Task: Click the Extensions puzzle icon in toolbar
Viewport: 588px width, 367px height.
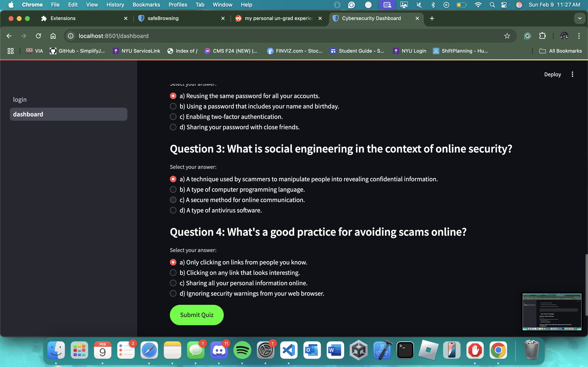Action: [x=542, y=36]
